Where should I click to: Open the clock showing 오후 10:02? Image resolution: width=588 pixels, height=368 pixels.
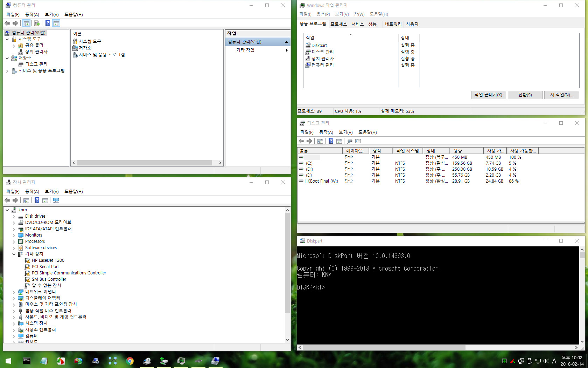click(572, 361)
